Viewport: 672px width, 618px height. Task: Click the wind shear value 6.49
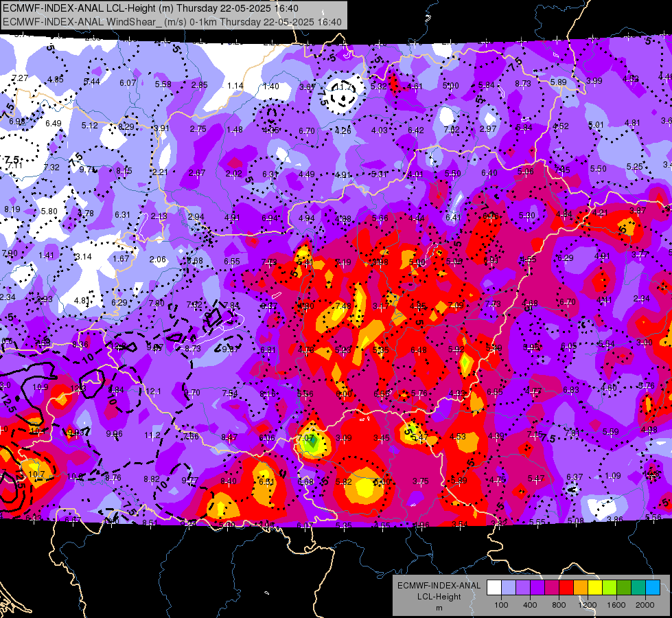54,123
